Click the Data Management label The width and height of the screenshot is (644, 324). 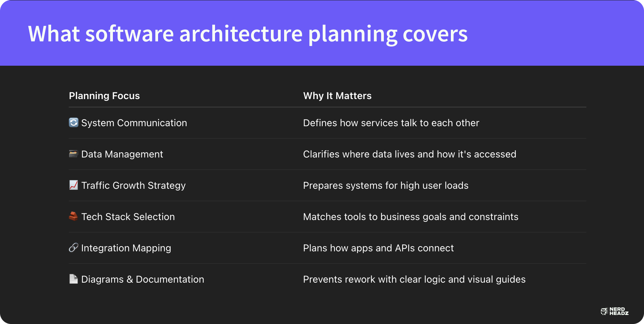tap(122, 154)
